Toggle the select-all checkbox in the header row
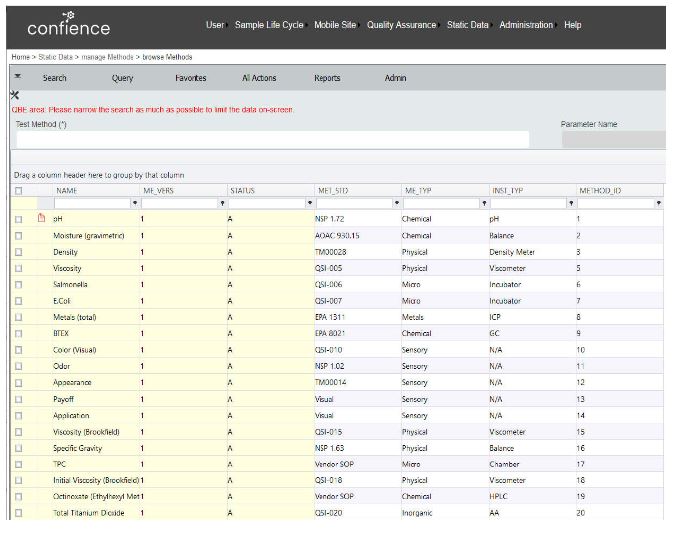673x548 pixels. (18, 190)
